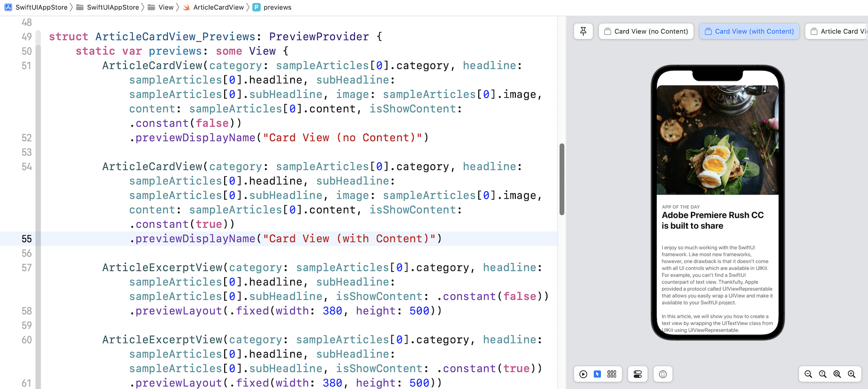Enable selectable preview mode arrow icon

(598, 374)
